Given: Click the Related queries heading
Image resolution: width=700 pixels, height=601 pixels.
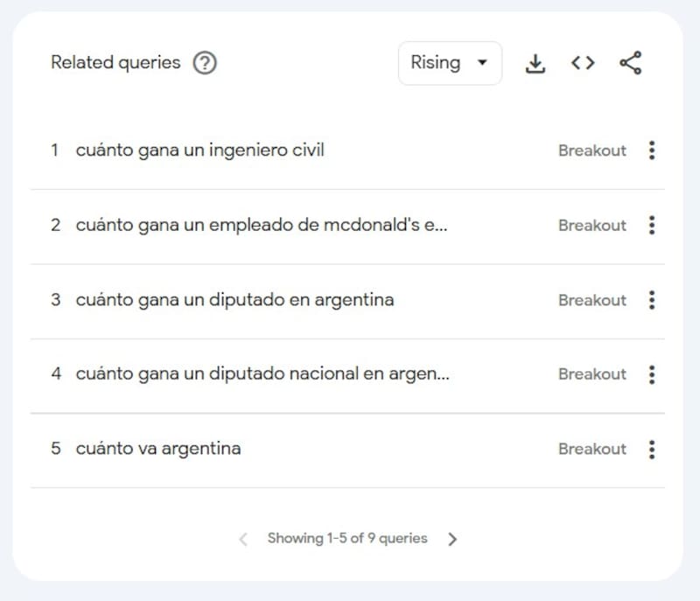Looking at the screenshot, I should (x=115, y=63).
